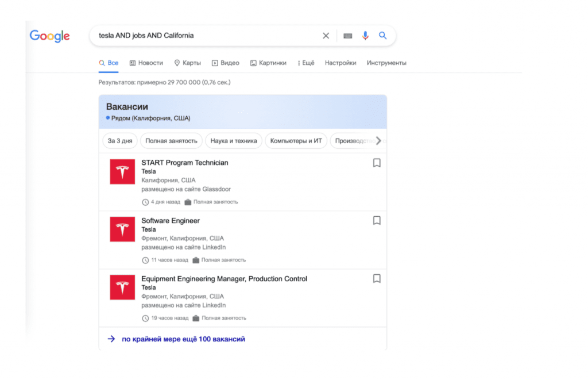Switch to the Картинки tab
The width and height of the screenshot is (588, 380).
268,63
